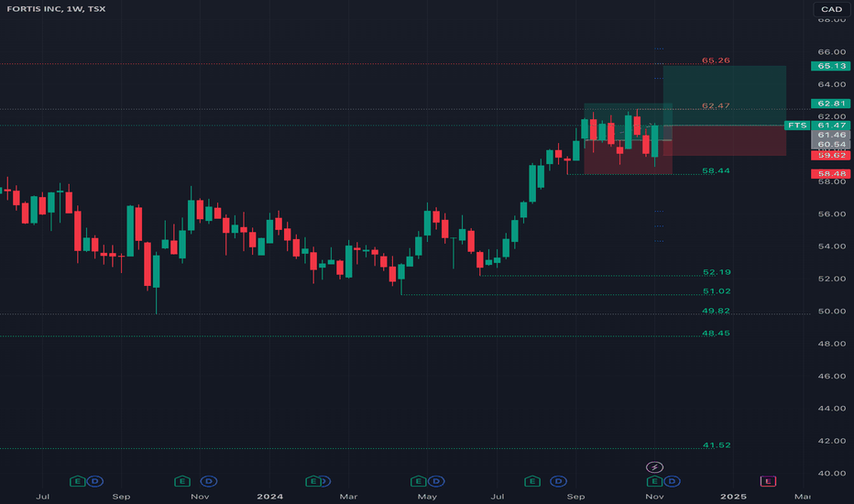Select the green 65.13 target price label
Image resolution: width=854 pixels, height=504 pixels.
tap(830, 66)
